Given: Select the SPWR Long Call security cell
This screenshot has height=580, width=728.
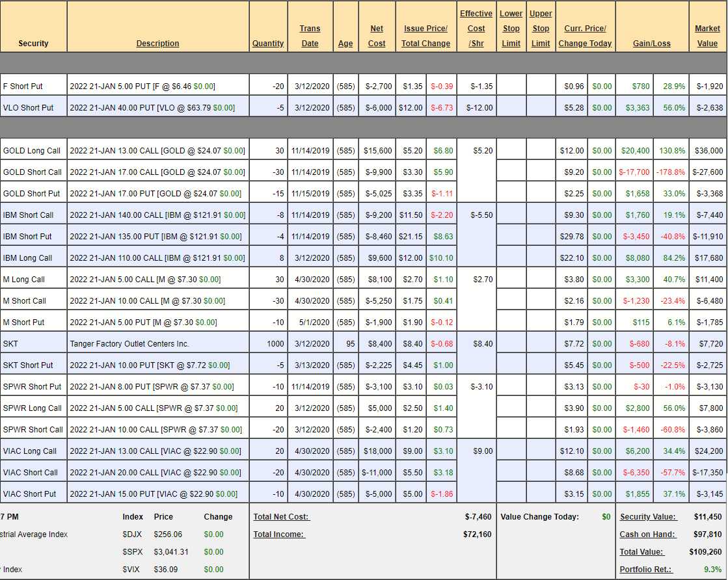Looking at the screenshot, I should point(33,408).
